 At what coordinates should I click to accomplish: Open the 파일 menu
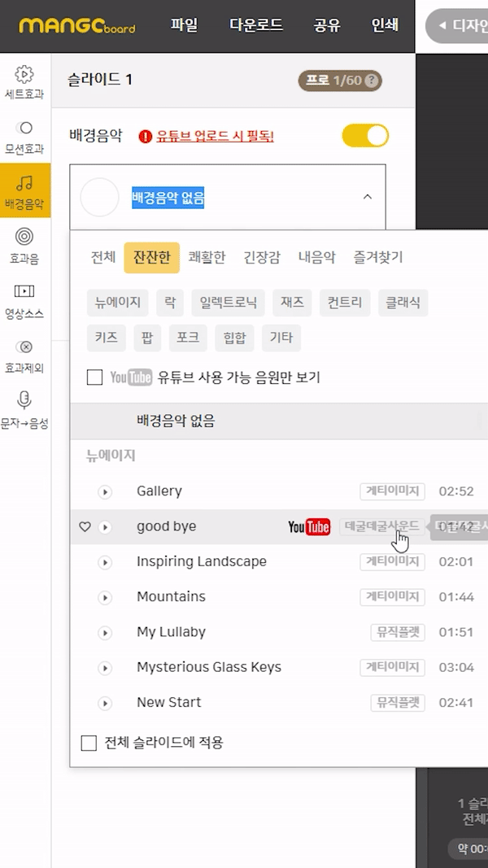[x=185, y=25]
